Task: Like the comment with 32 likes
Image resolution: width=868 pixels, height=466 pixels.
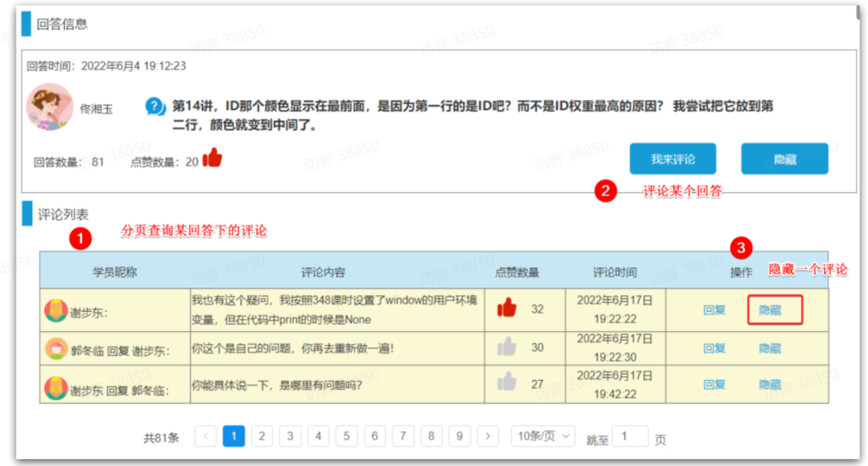Action: pos(507,308)
